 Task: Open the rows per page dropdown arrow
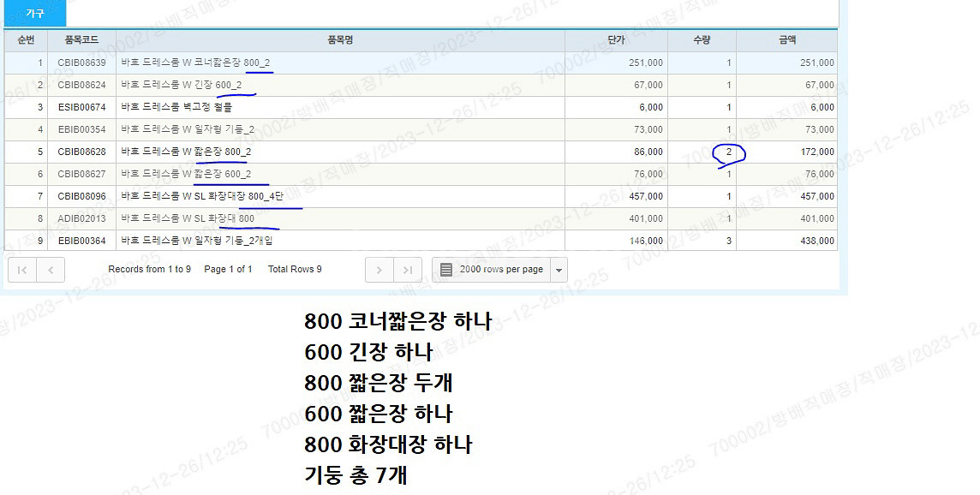tap(559, 270)
